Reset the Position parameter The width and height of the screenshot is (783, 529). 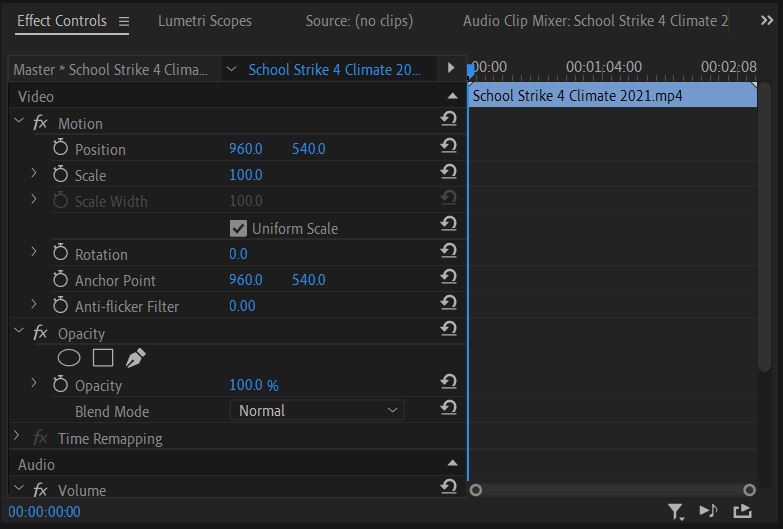click(448, 145)
